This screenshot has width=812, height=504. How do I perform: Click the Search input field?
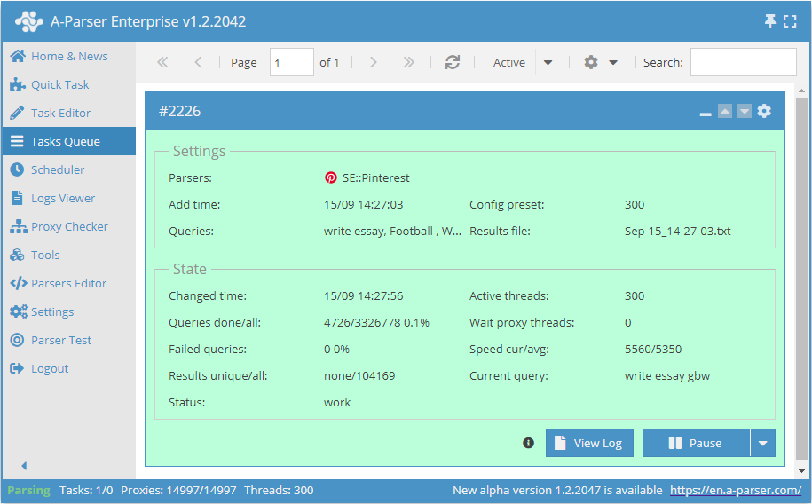[x=743, y=62]
